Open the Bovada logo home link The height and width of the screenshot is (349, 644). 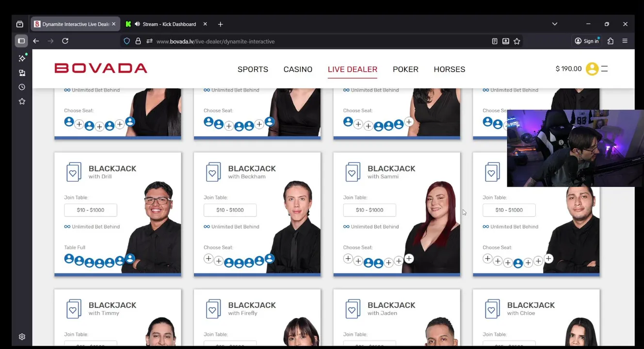click(x=101, y=68)
